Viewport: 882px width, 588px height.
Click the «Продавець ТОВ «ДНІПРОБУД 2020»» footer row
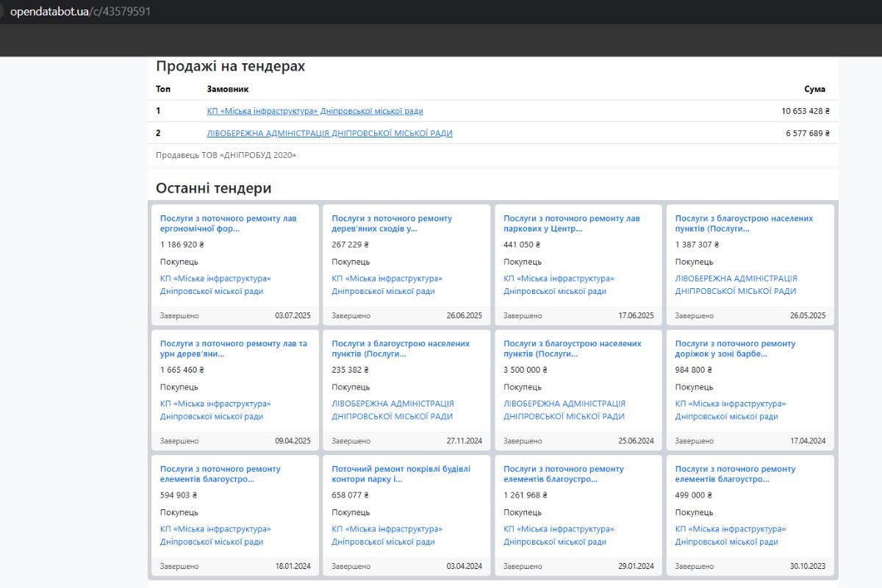[226, 155]
